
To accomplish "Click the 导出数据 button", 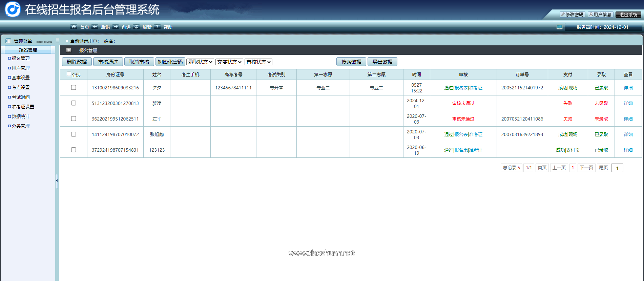I will pyautogui.click(x=382, y=62).
